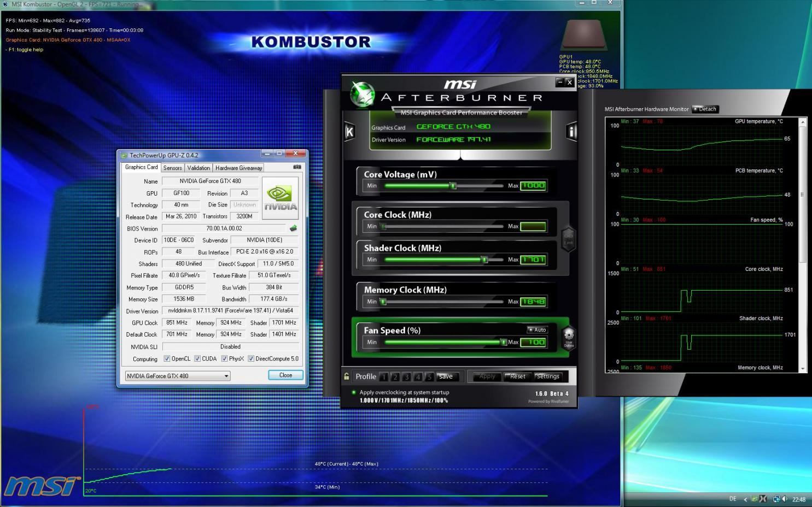Switch to the Sensors tab in GPU-Z
Screen dimensions: 812x507
(x=172, y=168)
